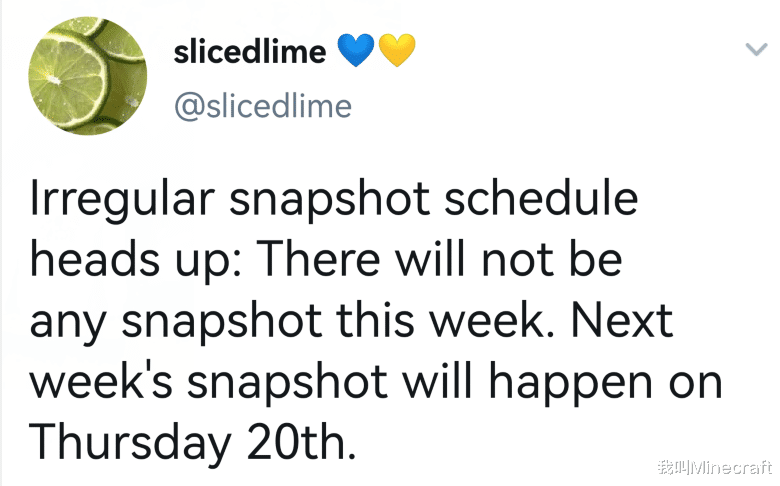Click the word 'on' ending the fourth line
780x486 pixels.
click(695, 383)
